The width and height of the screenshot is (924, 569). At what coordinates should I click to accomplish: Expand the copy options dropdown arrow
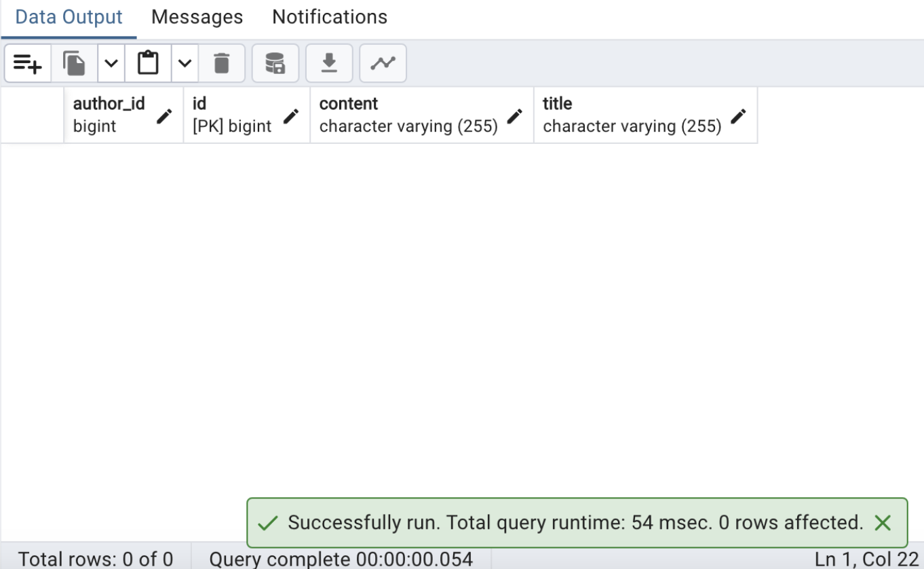point(111,64)
